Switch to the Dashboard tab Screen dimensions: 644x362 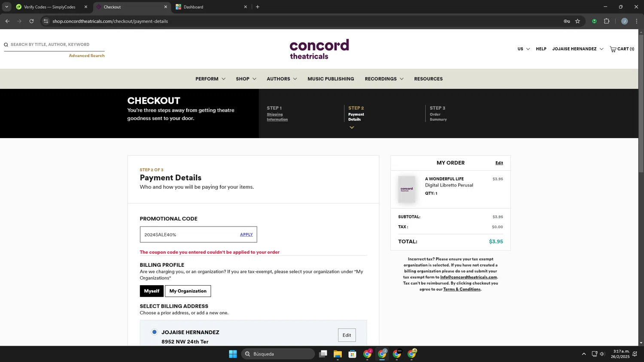point(212,7)
